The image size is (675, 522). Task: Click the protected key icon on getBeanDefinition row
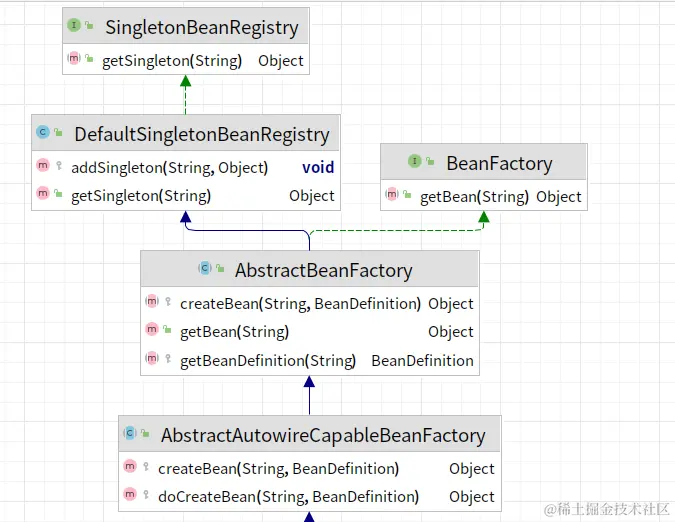(168, 358)
